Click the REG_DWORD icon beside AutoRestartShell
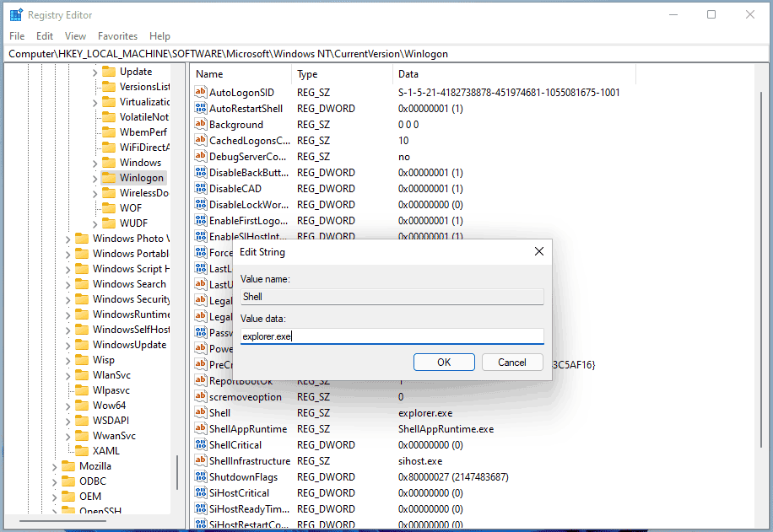 (203, 108)
